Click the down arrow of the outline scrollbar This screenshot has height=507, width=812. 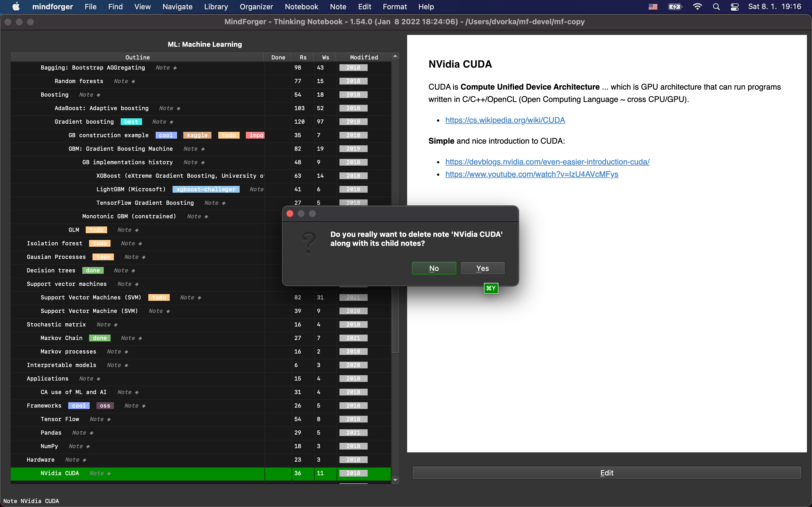click(396, 480)
